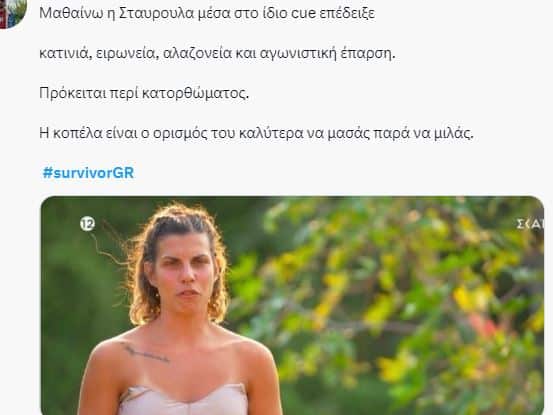
Task: Open the attached tweet photo
Action: click(292, 305)
